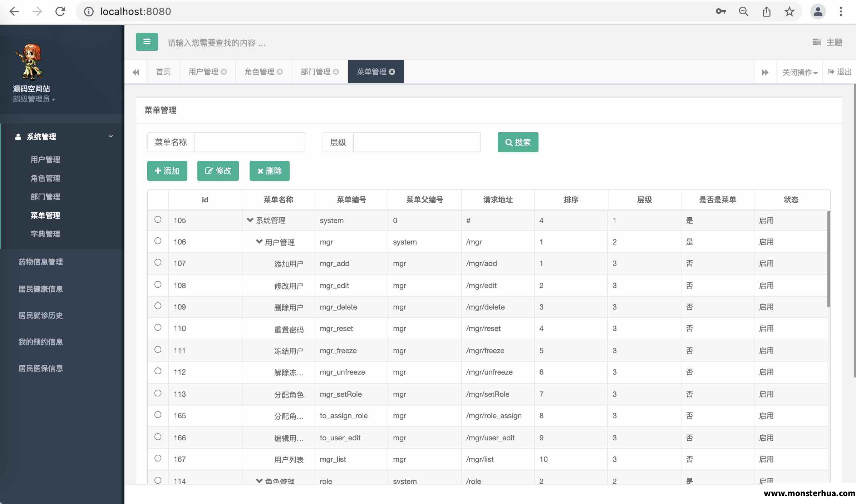This screenshot has height=504, width=856.
Task: Close the 部门管理 tab with its x icon
Action: pos(336,71)
